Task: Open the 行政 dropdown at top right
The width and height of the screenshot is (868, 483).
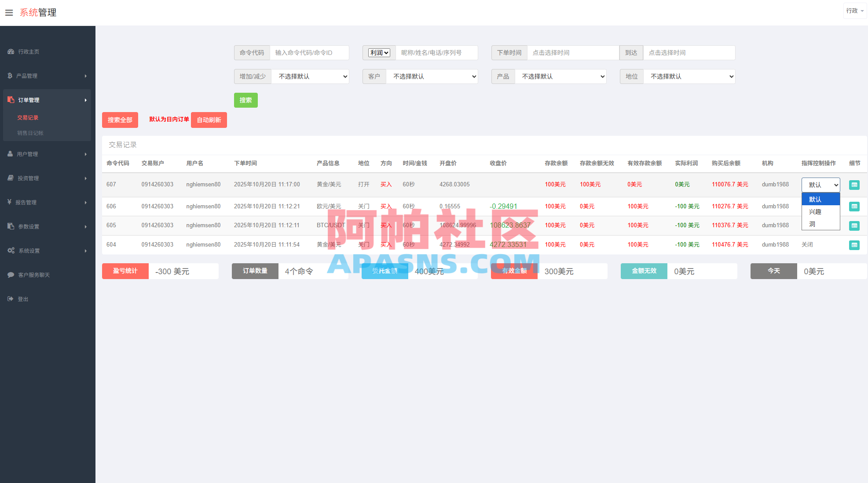Action: coord(854,10)
